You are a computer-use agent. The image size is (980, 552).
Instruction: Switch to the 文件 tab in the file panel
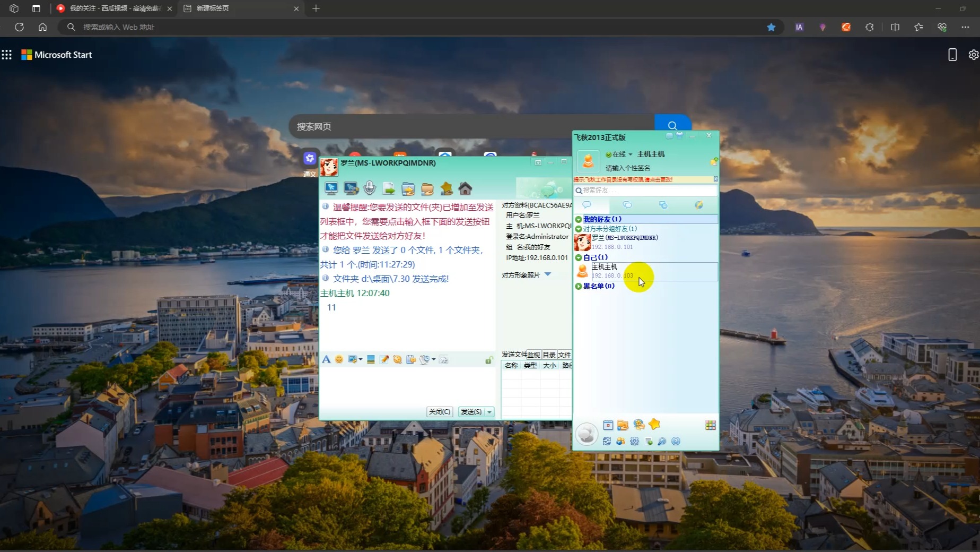(x=564, y=355)
